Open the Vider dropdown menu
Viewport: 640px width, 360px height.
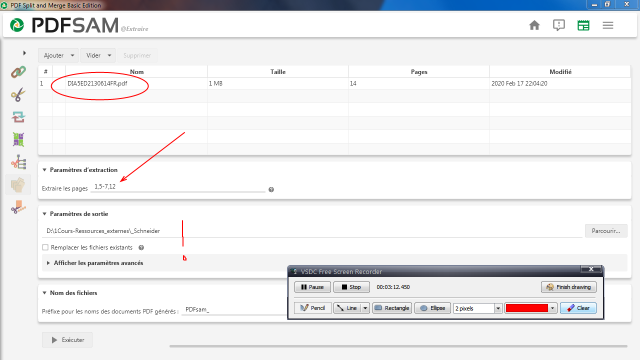[98, 56]
